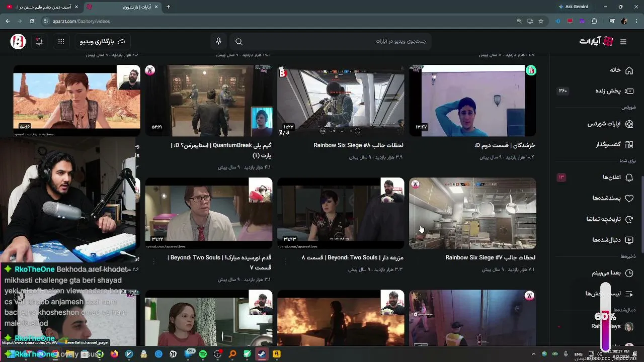Click the install app icon in address bar

(530, 21)
